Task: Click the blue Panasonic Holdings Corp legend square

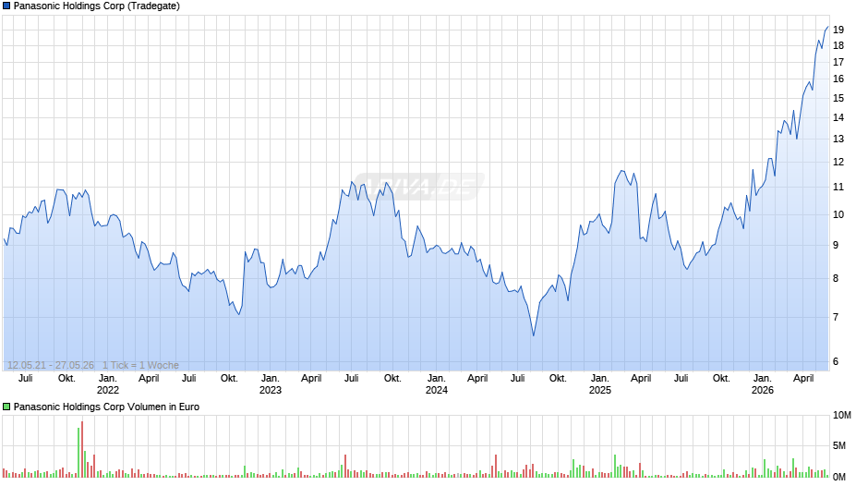Action: tap(6, 6)
